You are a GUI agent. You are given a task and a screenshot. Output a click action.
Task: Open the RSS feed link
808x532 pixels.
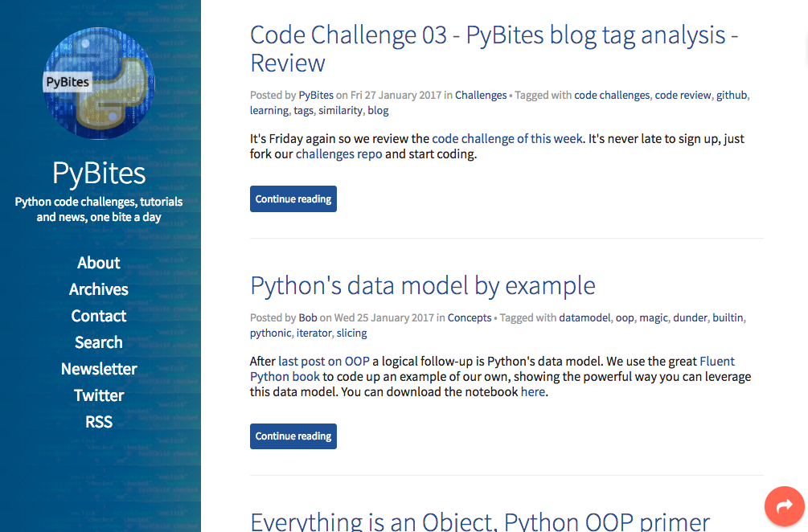(99, 422)
